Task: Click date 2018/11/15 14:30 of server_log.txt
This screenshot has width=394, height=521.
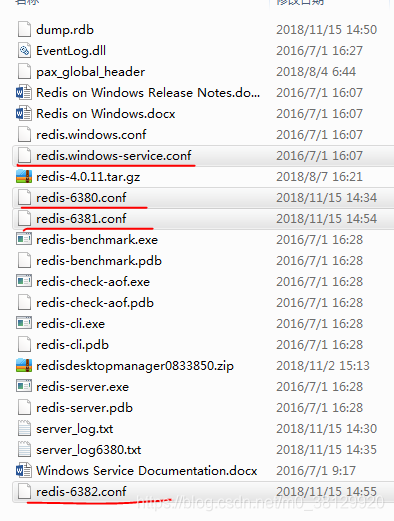Action: pyautogui.click(x=327, y=429)
